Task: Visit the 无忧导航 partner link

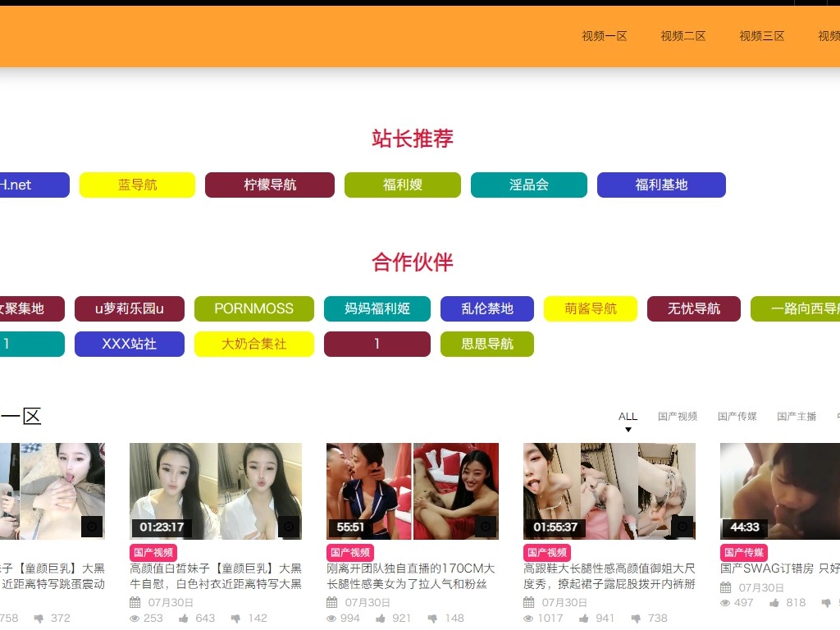Action: 693,309
